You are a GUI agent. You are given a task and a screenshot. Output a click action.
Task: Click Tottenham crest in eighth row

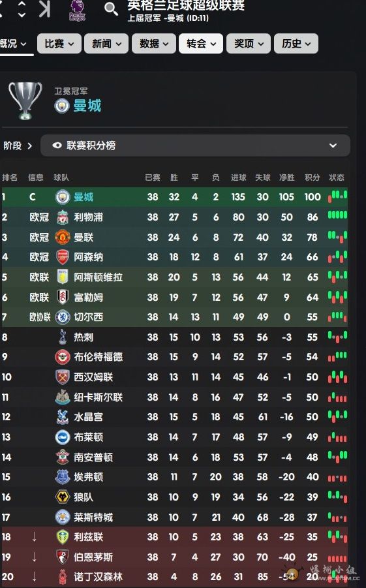[x=63, y=337]
